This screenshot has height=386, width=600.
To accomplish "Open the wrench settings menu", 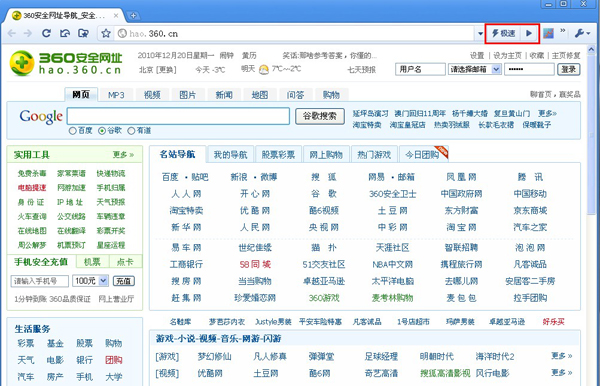I will tap(582, 34).
